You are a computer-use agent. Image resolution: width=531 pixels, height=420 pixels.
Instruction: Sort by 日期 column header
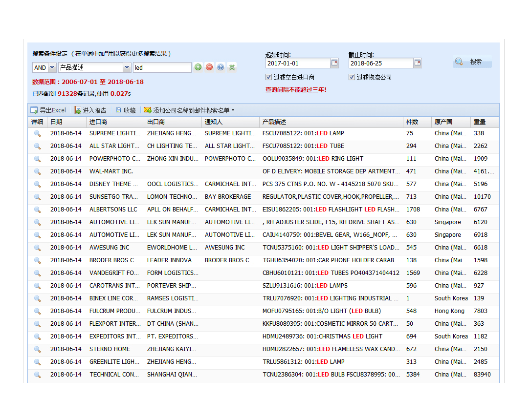[x=66, y=122]
